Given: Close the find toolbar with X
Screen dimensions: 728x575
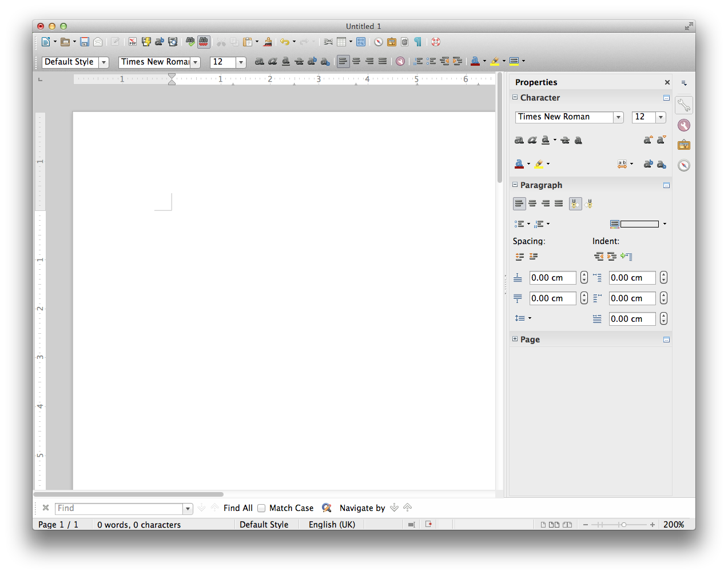Looking at the screenshot, I should coord(46,508).
